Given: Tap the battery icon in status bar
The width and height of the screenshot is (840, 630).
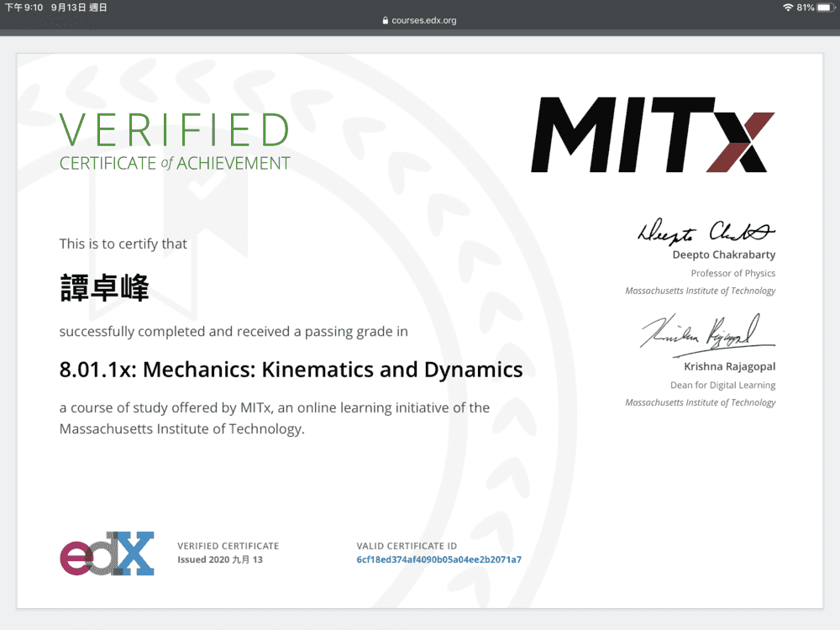Looking at the screenshot, I should (x=824, y=8).
